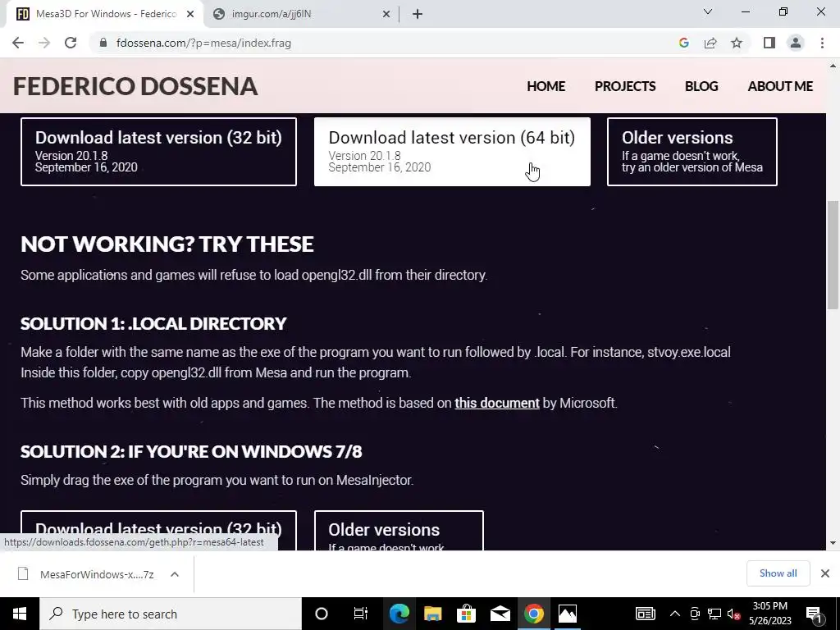Open the muted volume tray icon
Viewport: 840px width, 630px height.
click(733, 614)
